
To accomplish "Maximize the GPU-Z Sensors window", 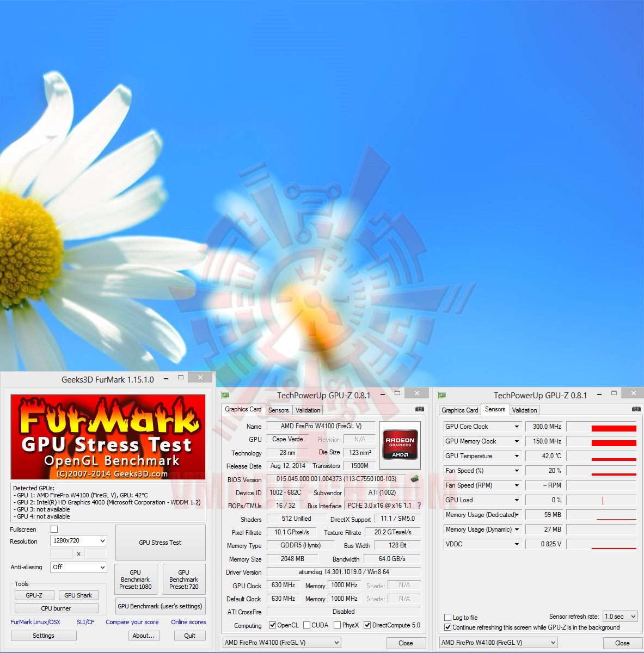I will pos(614,393).
